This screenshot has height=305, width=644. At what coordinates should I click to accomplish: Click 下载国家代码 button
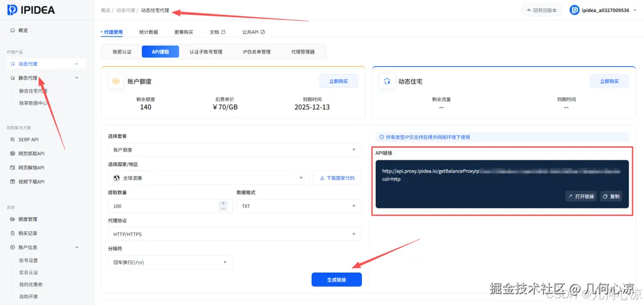tap(337, 178)
